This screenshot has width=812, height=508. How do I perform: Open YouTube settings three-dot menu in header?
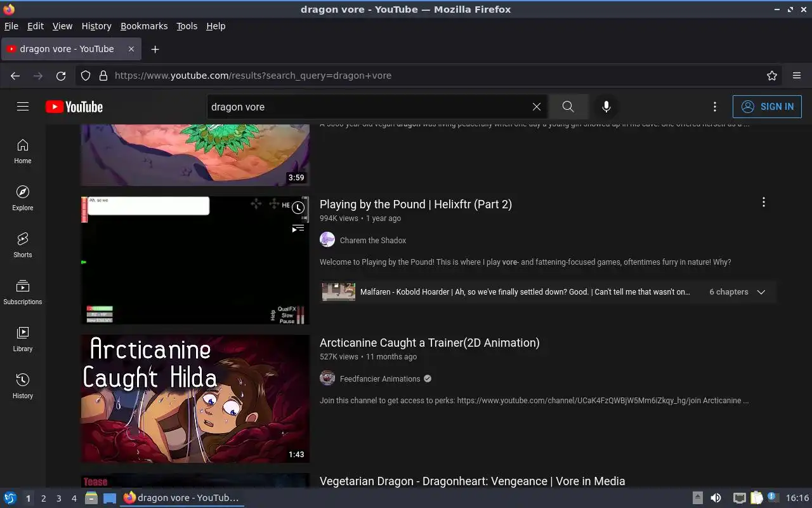715,107
